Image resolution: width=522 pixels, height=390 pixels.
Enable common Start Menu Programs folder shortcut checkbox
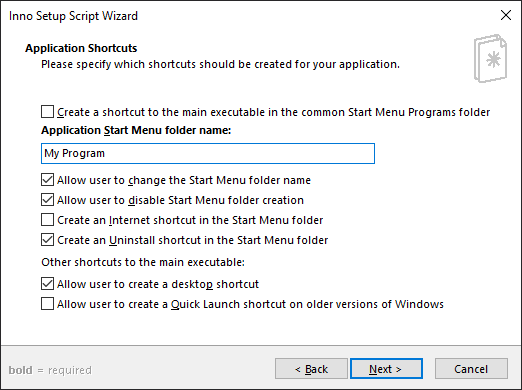tap(47, 112)
